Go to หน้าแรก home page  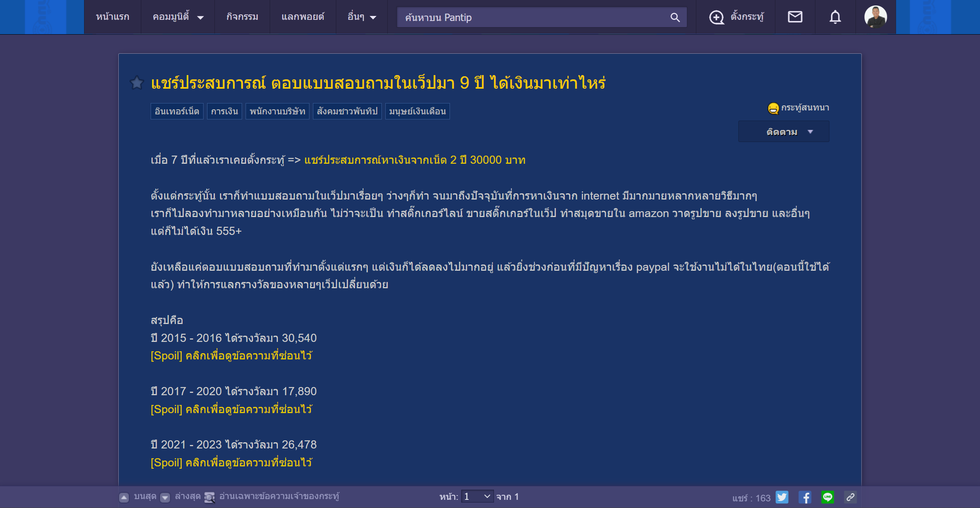(x=112, y=17)
